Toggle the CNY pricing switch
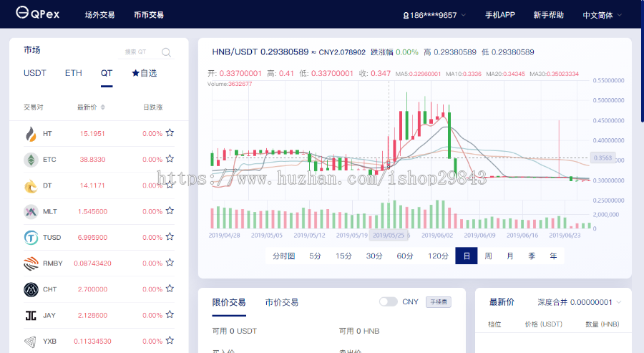Image resolution: width=644 pixels, height=353 pixels. click(388, 302)
